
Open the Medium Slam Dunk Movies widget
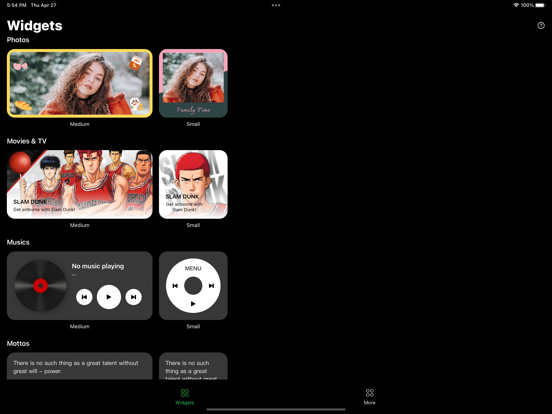[x=80, y=184]
